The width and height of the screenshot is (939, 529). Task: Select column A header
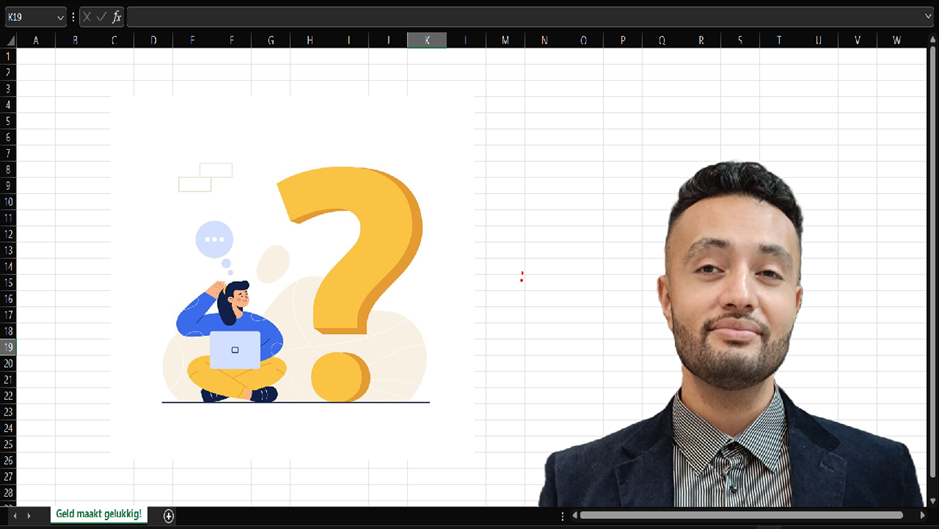[x=36, y=40]
